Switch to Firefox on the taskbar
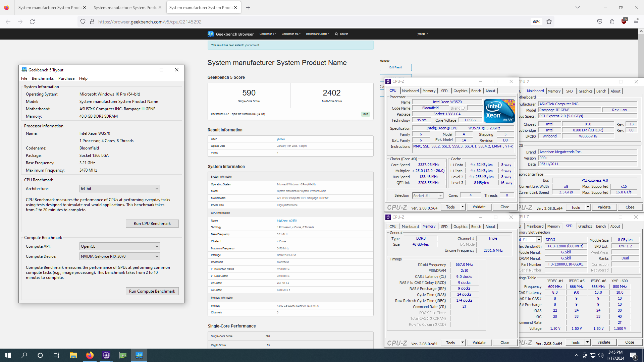Screen dimensions: 644x362 point(90,355)
